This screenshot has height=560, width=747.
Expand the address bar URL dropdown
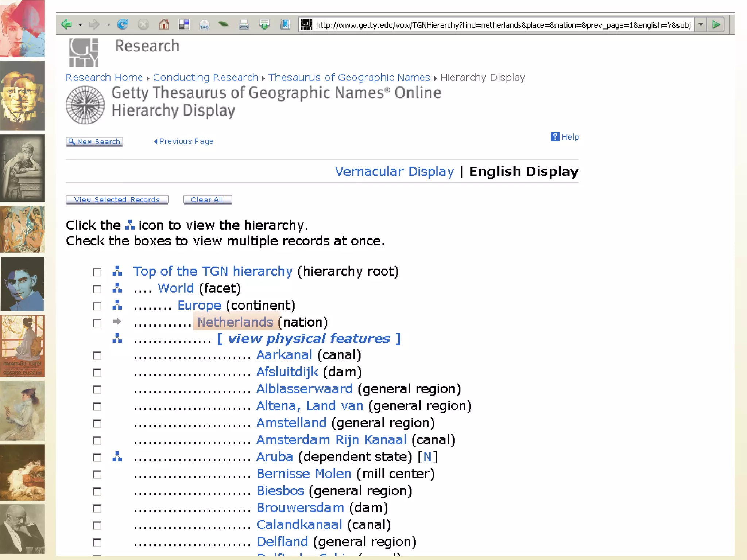pos(700,25)
